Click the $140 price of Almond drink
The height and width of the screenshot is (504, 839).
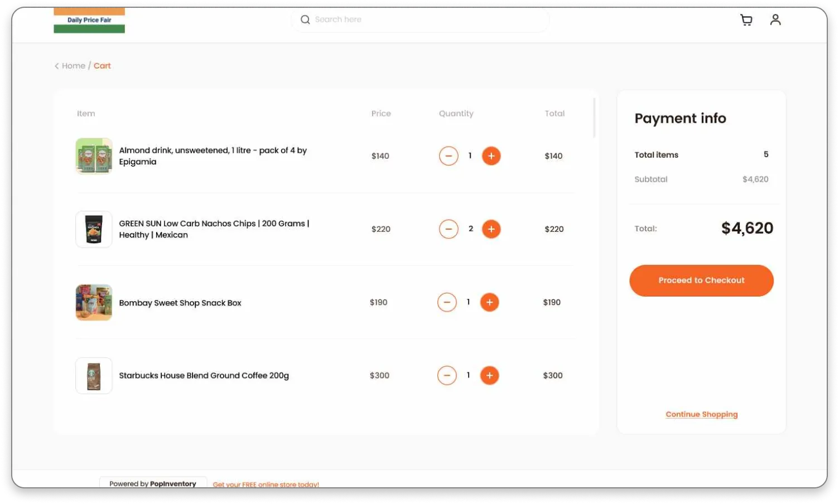(x=380, y=156)
